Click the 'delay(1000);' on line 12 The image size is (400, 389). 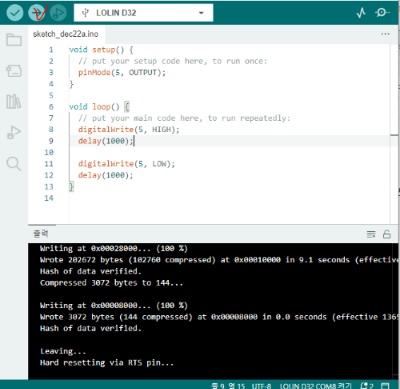coord(105,175)
